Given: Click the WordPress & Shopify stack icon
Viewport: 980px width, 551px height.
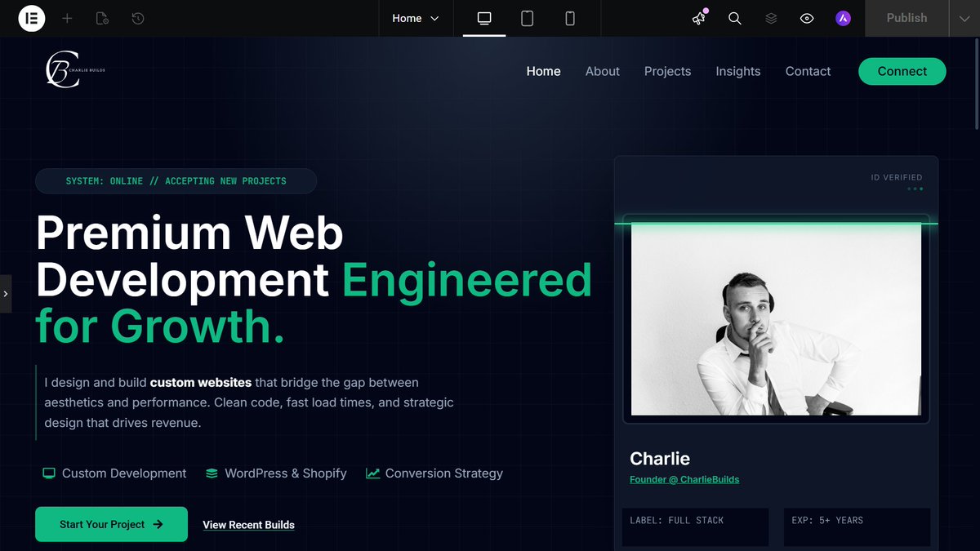Looking at the screenshot, I should [x=212, y=473].
